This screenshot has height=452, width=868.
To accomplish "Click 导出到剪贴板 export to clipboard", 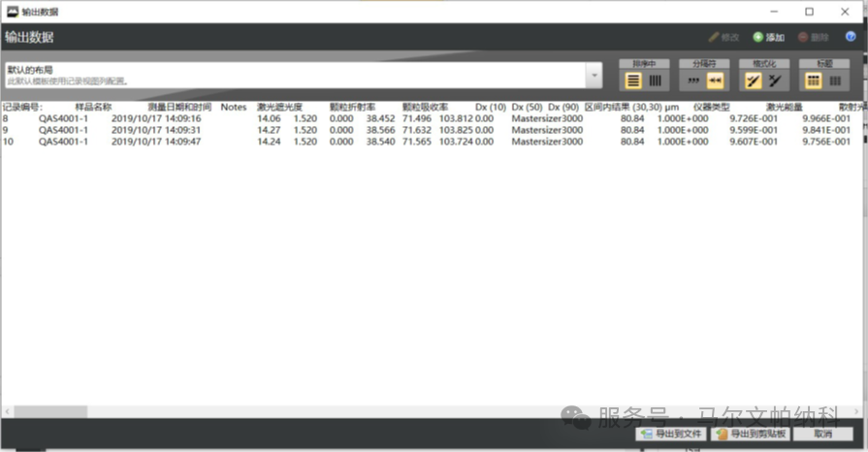I will tap(751, 434).
